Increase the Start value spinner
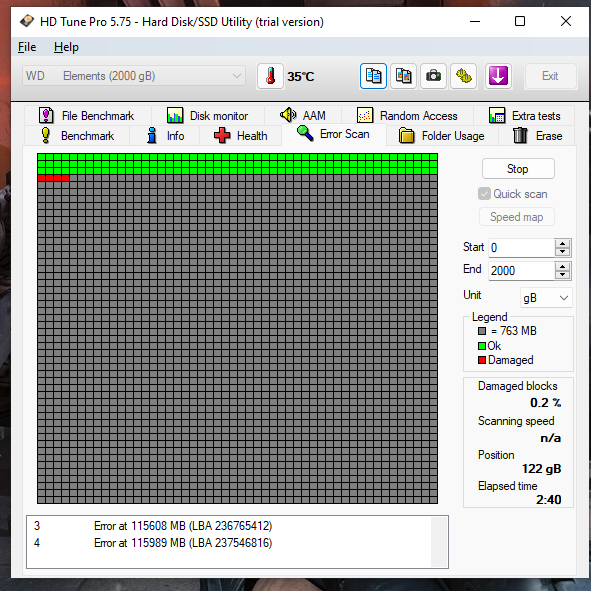The width and height of the screenshot is (591, 591). 562,243
